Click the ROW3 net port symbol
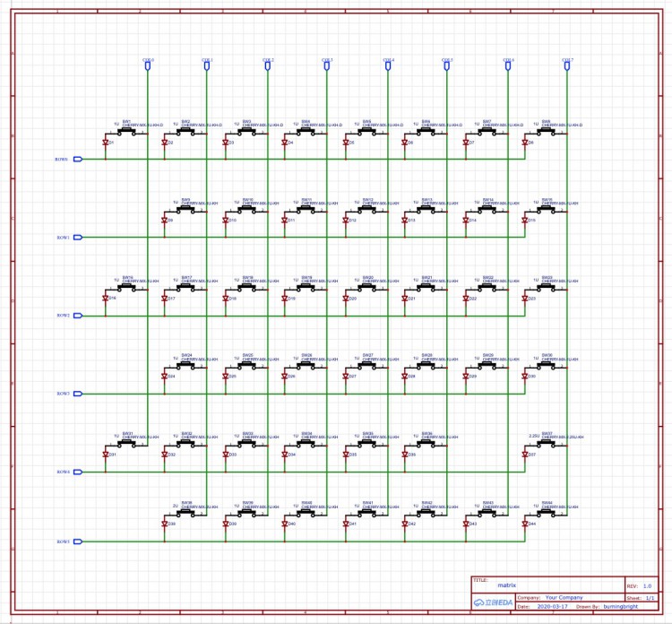The width and height of the screenshot is (672, 624). [77, 394]
